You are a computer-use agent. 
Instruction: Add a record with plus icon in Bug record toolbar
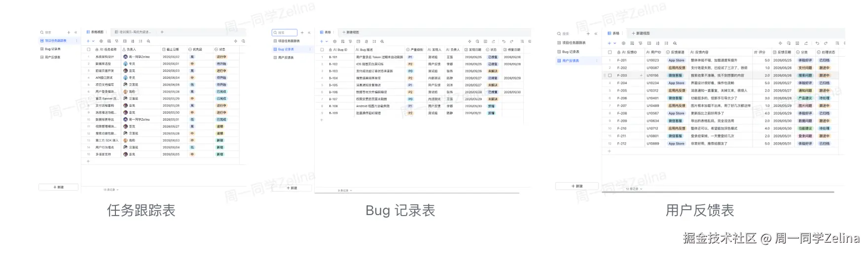pos(322,41)
